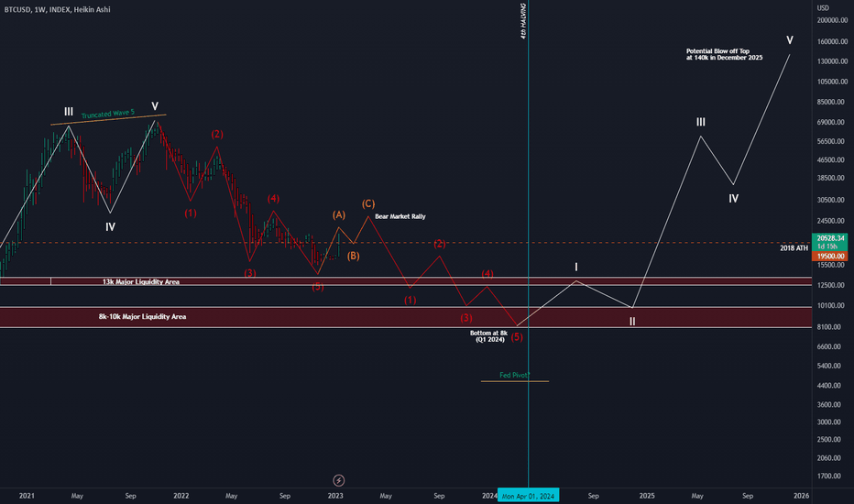This screenshot has height=504, width=854.
Task: Select the white wave II label
Action: 632,322
